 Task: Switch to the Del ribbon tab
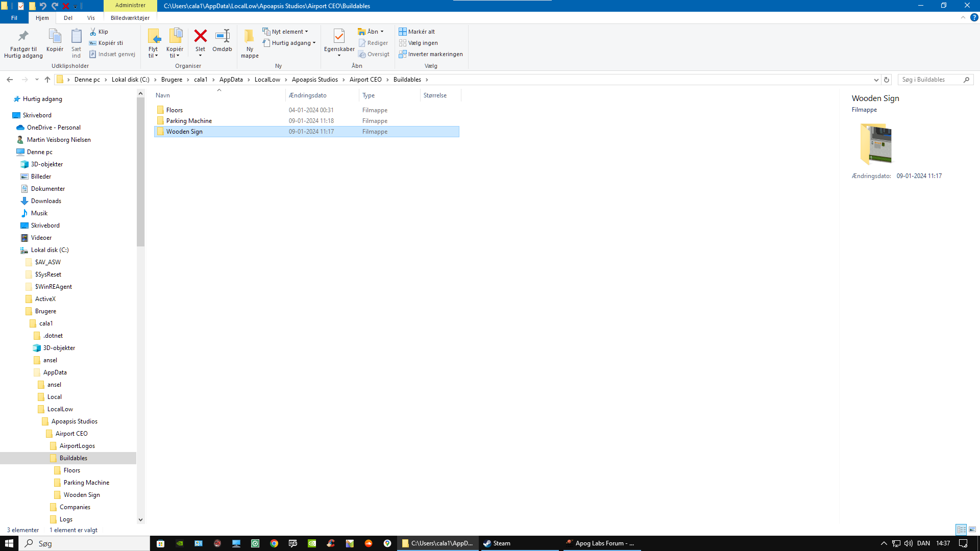coord(68,18)
